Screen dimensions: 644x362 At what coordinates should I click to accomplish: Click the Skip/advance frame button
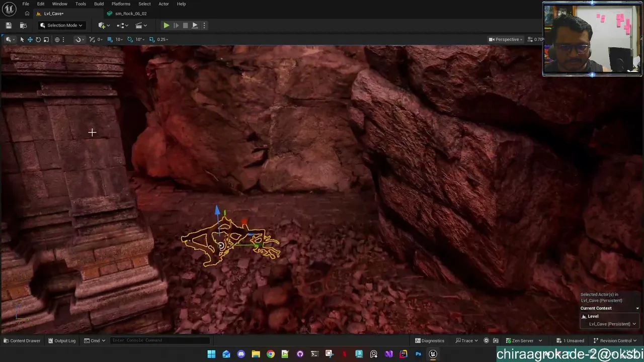click(176, 25)
